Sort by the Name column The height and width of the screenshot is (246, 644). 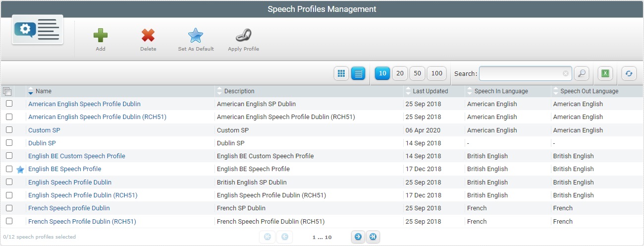pos(43,91)
